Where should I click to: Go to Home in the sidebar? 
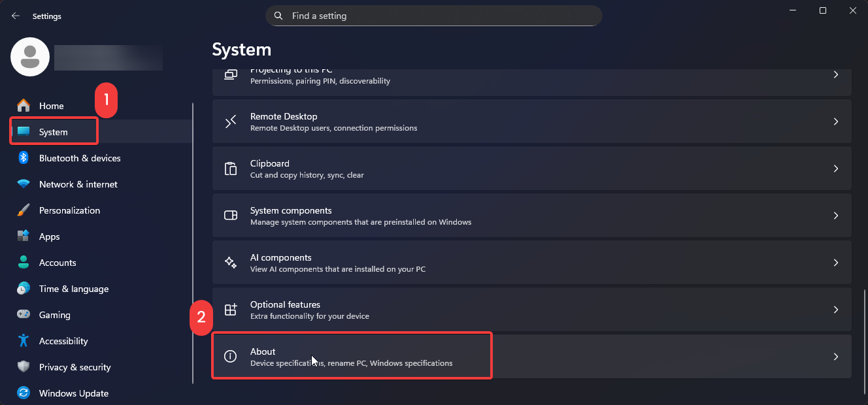coord(101,106)
